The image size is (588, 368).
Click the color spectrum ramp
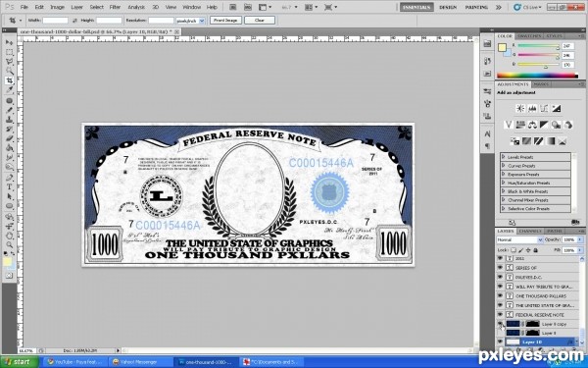point(537,76)
